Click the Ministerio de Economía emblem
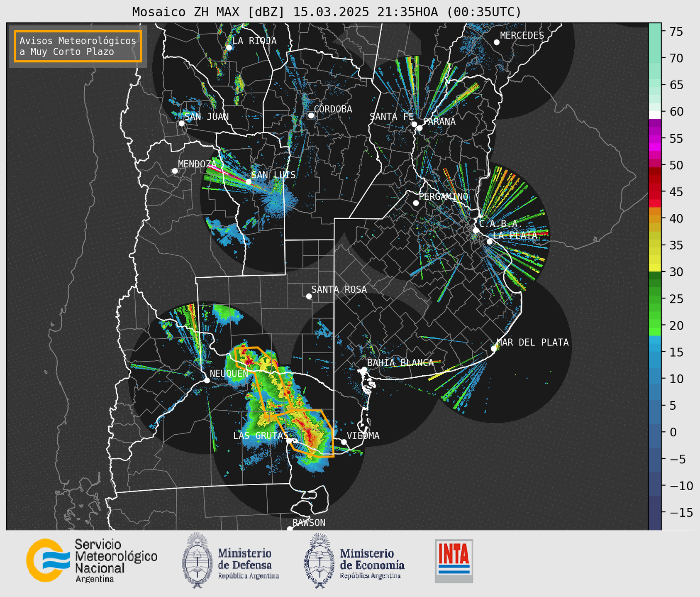 pos(319,560)
